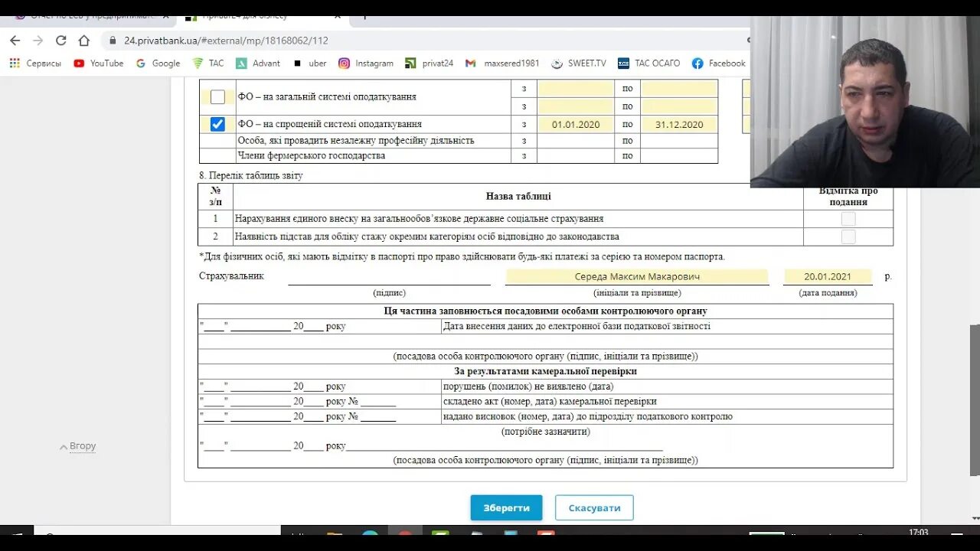Open the Instagram bookmark

366,64
